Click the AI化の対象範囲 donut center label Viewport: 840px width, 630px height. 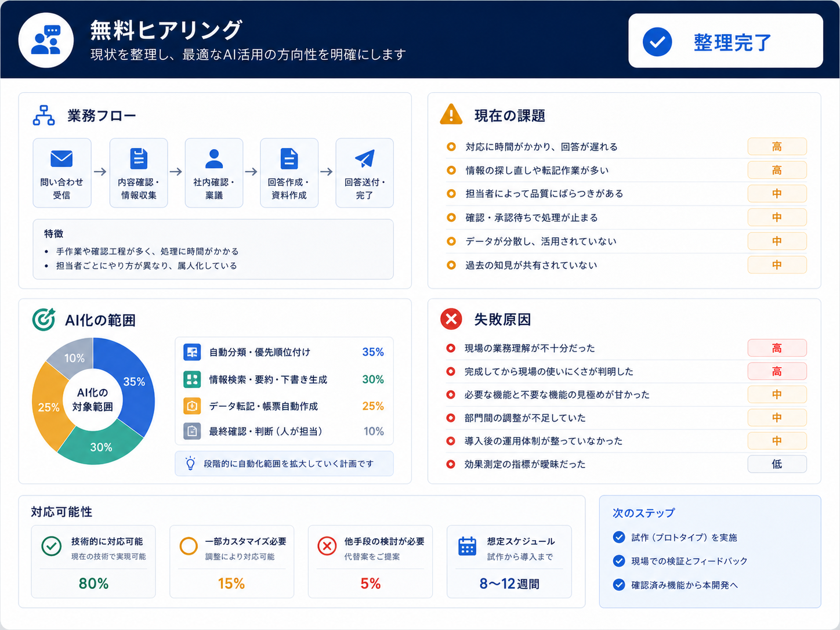93,400
